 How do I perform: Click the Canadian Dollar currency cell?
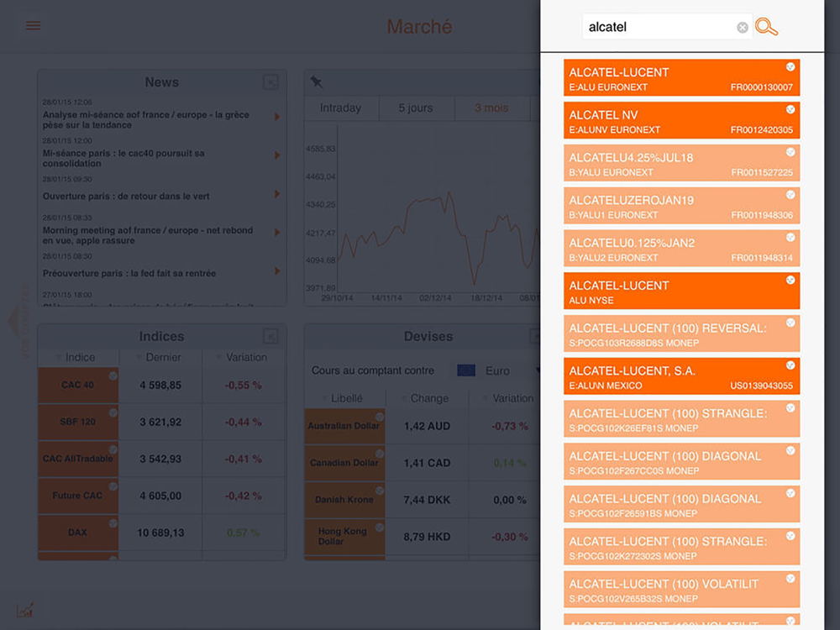tap(344, 463)
